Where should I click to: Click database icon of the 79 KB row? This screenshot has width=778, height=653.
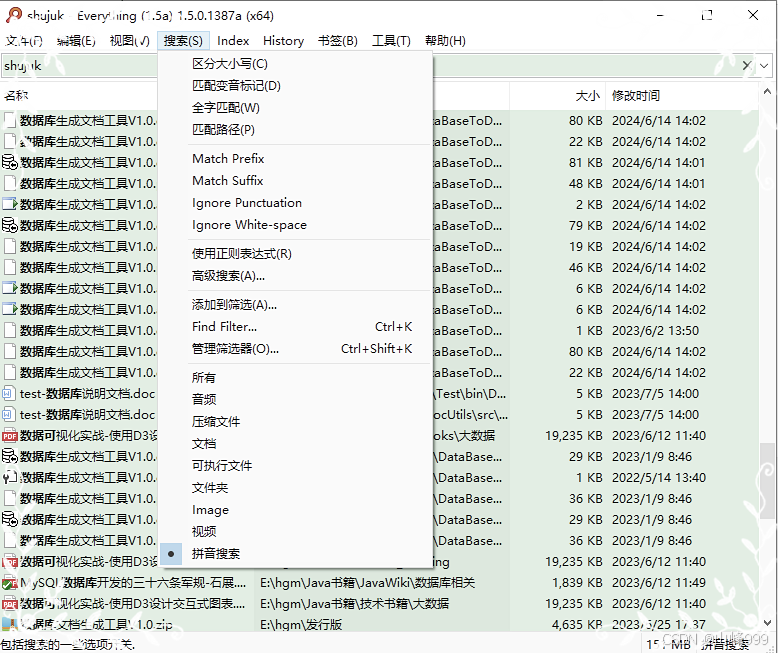[x=10, y=225]
